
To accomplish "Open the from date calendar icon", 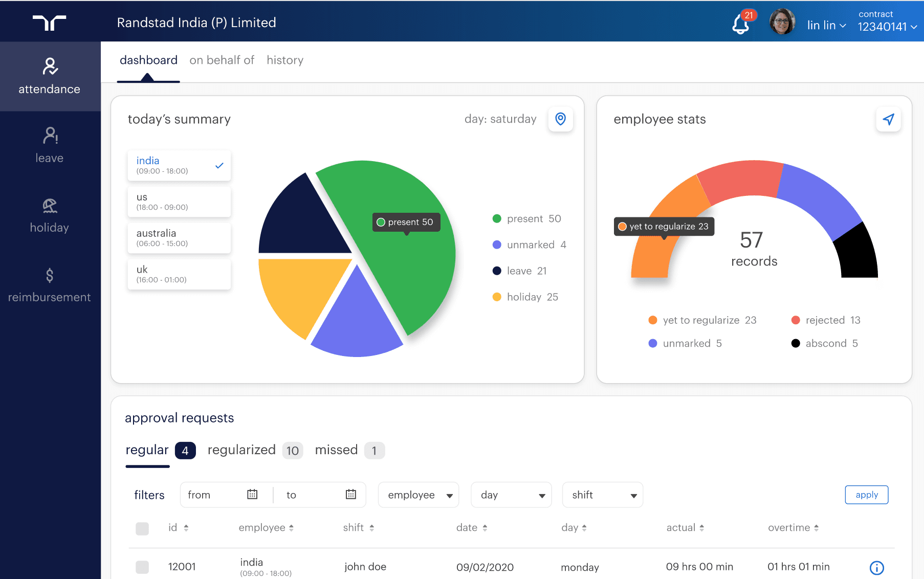I will [252, 494].
